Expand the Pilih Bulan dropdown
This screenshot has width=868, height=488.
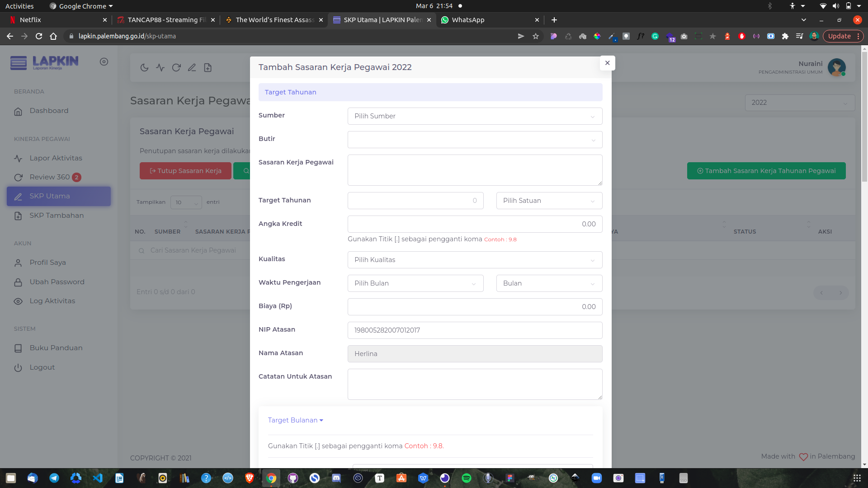[x=415, y=283]
